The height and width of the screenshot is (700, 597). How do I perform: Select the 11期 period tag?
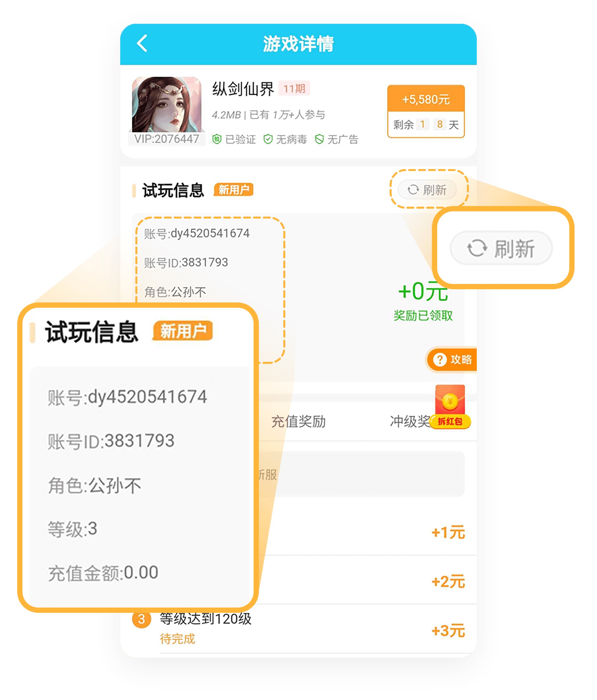pyautogui.click(x=294, y=88)
